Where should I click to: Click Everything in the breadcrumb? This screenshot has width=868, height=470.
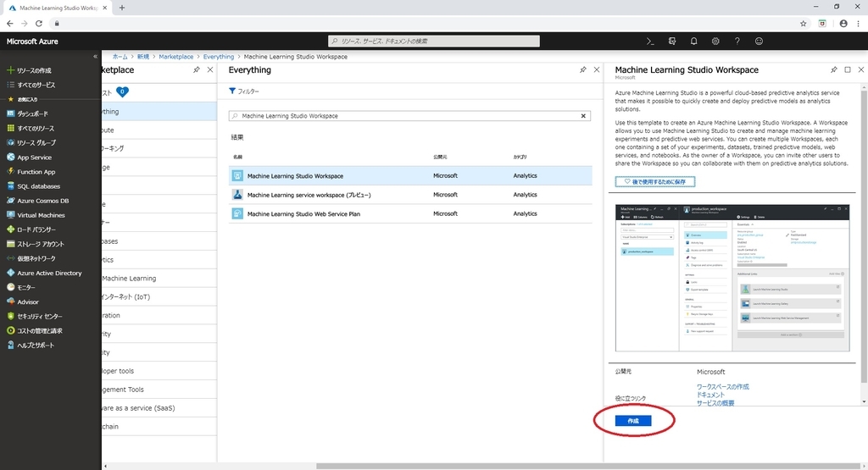219,57
